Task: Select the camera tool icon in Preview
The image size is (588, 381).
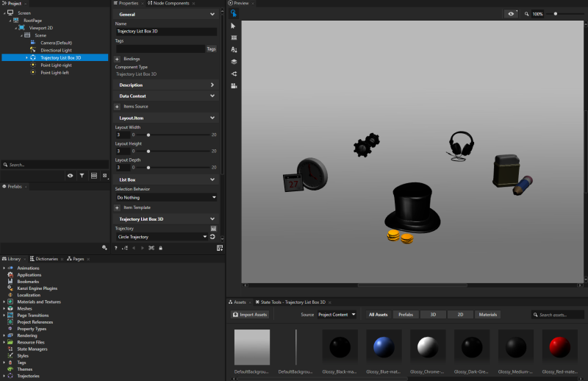Action: coord(234,85)
